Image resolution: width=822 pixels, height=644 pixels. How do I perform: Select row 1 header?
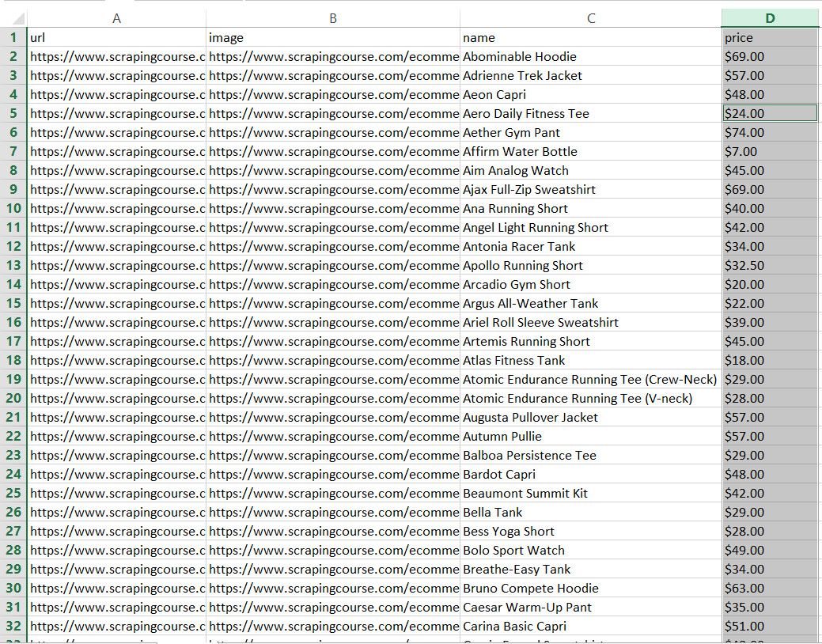pos(13,37)
